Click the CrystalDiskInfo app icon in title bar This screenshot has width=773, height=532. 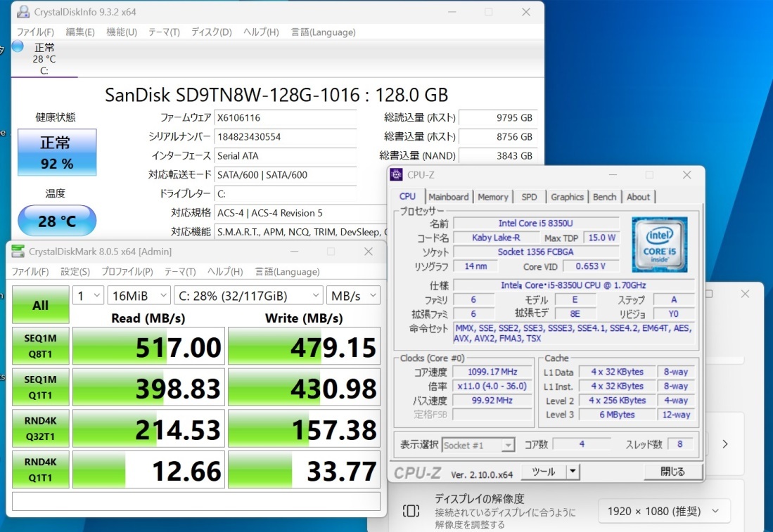coord(23,12)
